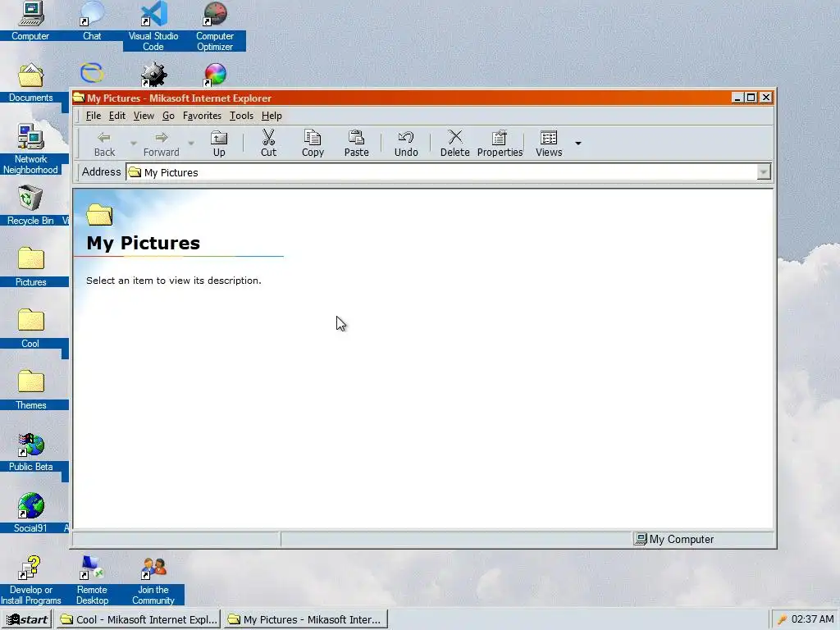Click the Start button
This screenshot has width=840, height=630.
tap(27, 619)
